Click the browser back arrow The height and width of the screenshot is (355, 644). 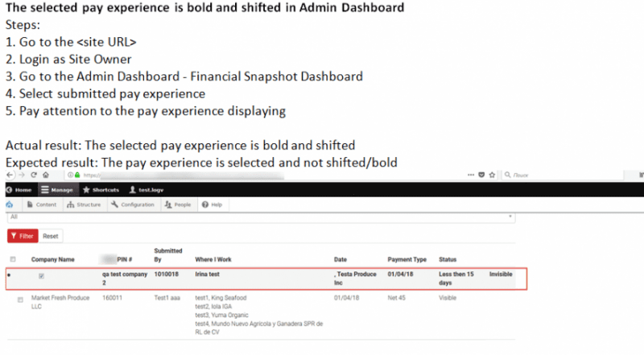[9, 175]
